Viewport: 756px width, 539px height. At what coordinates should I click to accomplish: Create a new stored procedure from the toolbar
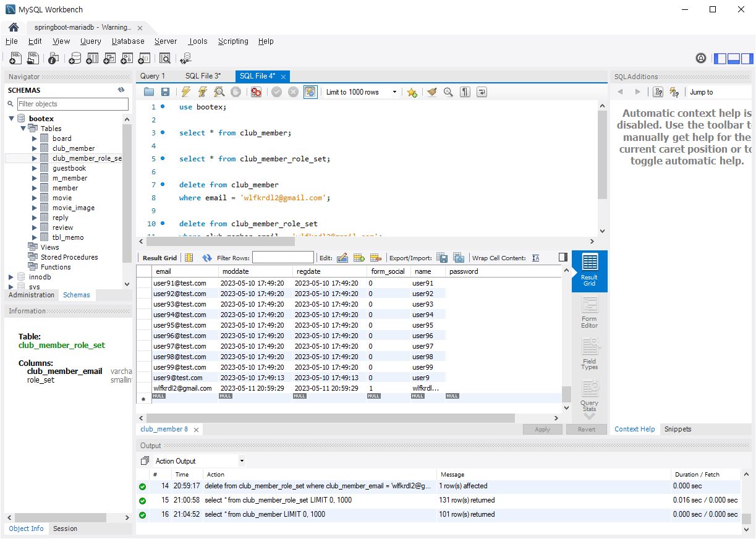click(x=127, y=58)
